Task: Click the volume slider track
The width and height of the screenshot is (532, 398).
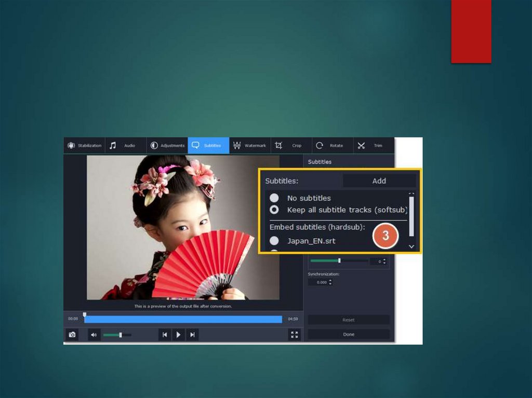Action: click(117, 335)
